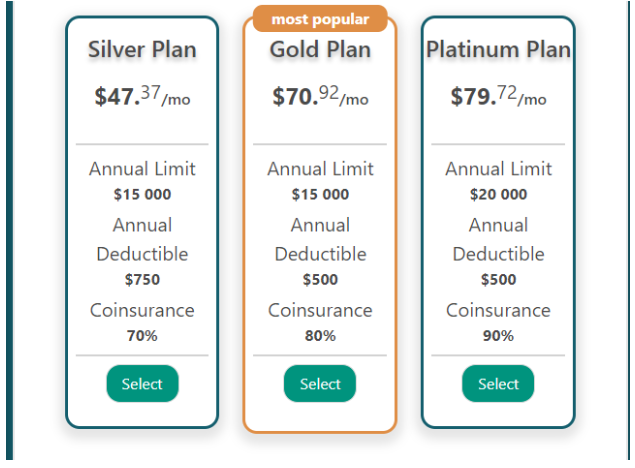The height and width of the screenshot is (468, 635).
Task: Click the $20 000 Platinum annual limit
Action: [x=498, y=194]
